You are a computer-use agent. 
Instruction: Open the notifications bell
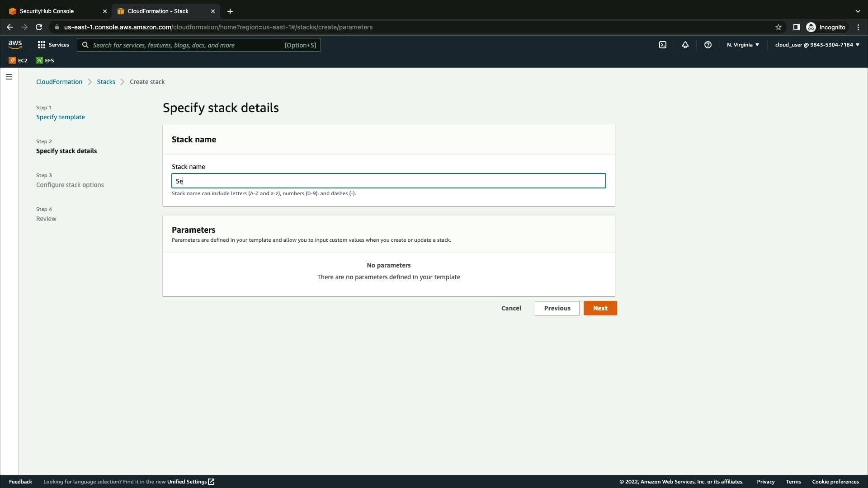tap(685, 45)
